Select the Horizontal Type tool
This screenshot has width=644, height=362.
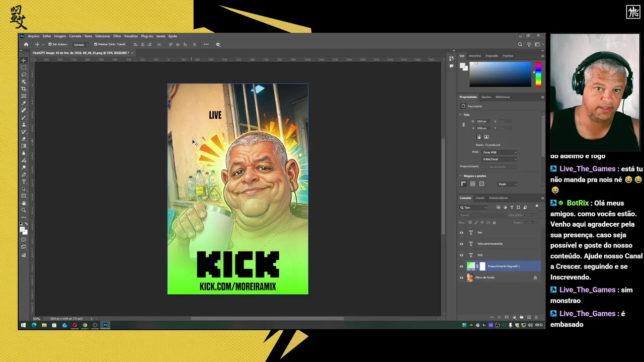pyautogui.click(x=24, y=182)
